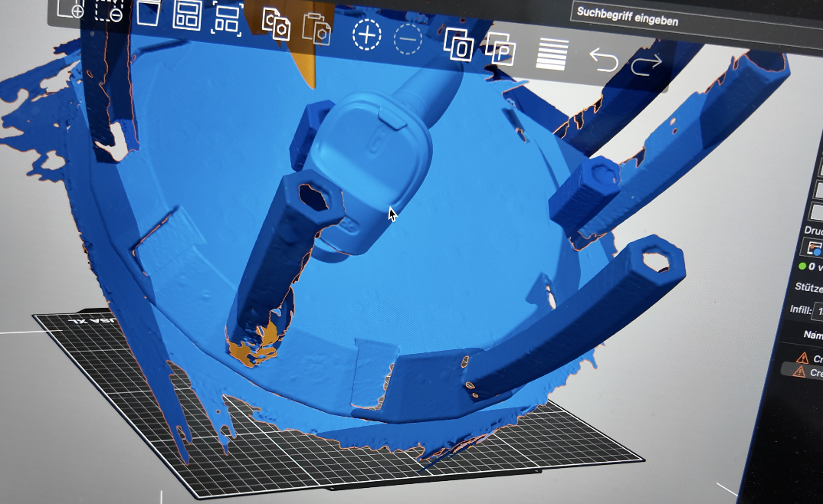Click the Undo arrow icon
Viewport: 823px width, 504px height.
coord(604,59)
